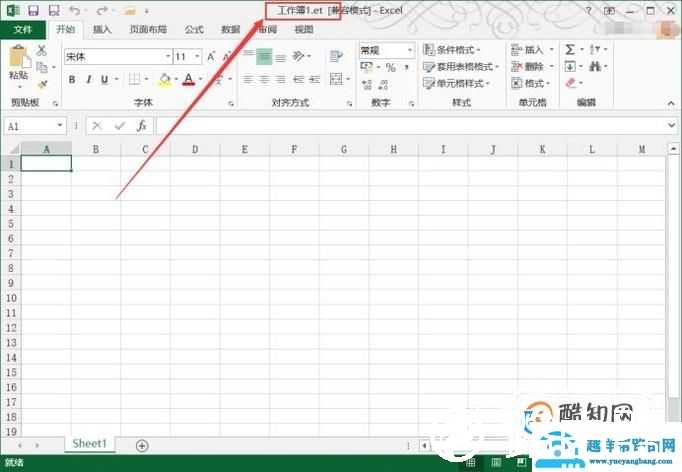Open the 常规 number format dropdown
The height and width of the screenshot is (472, 682).
click(x=409, y=50)
